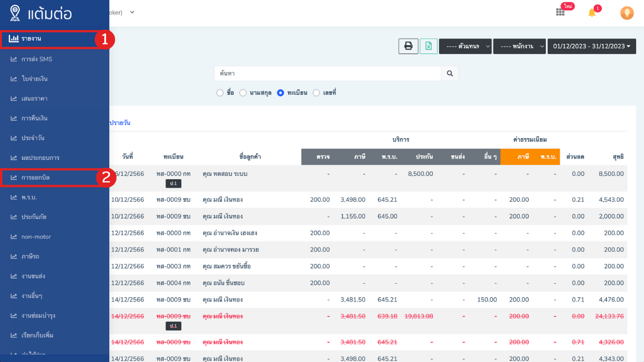Viewport: 644px width, 362px height.
Task: Open the apps grid icon
Action: (x=560, y=13)
